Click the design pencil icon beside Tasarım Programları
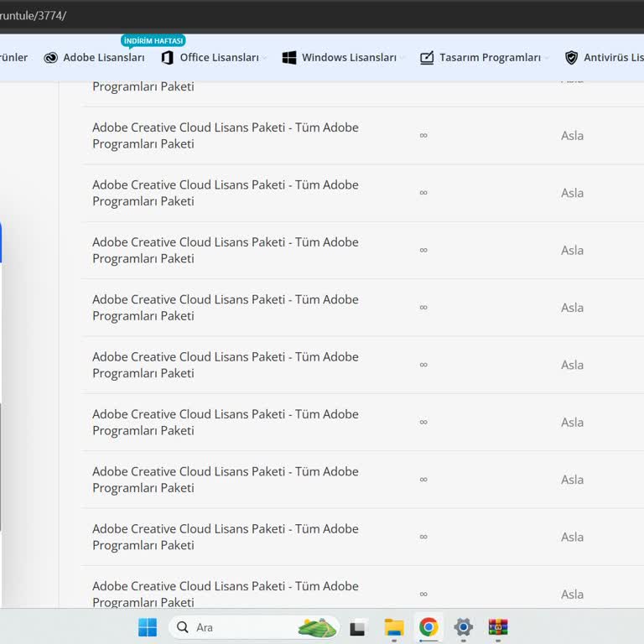The image size is (644, 644). [427, 58]
